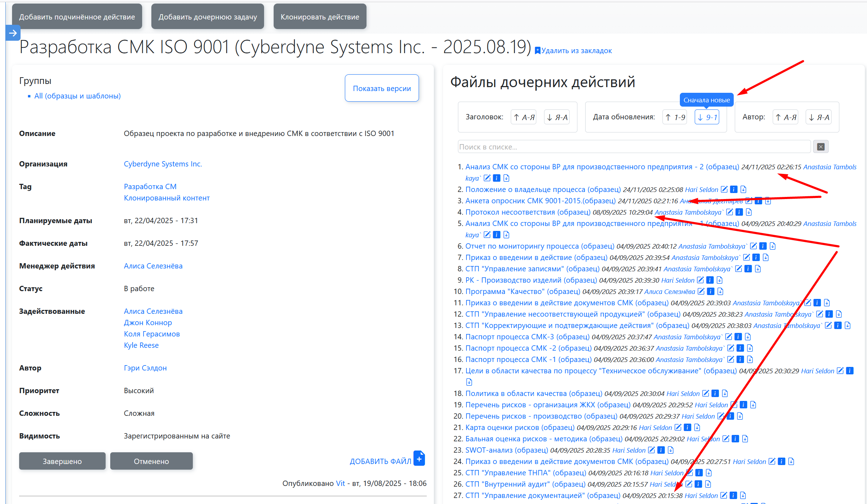This screenshot has height=504, width=867.
Task: Sort authors descending Я-А under Автор
Action: click(819, 117)
